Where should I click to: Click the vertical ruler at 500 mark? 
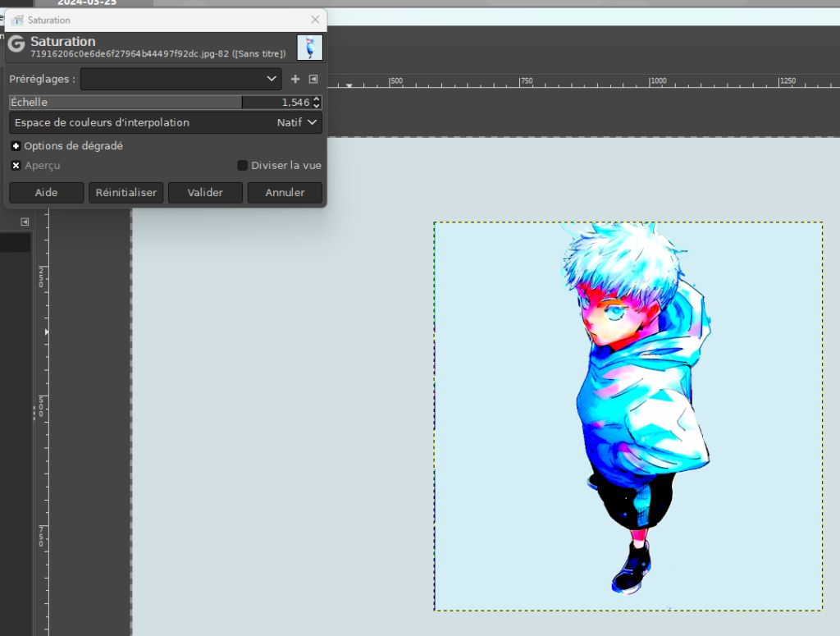pos(41,406)
